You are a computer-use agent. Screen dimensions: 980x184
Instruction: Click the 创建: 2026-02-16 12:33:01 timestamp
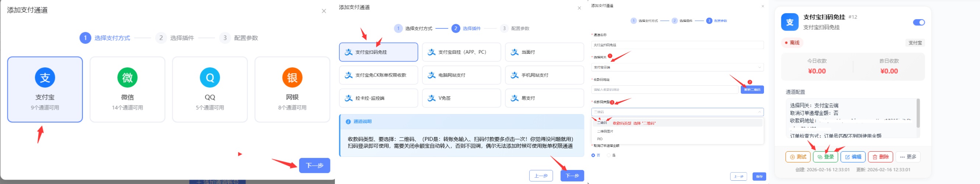click(x=822, y=170)
